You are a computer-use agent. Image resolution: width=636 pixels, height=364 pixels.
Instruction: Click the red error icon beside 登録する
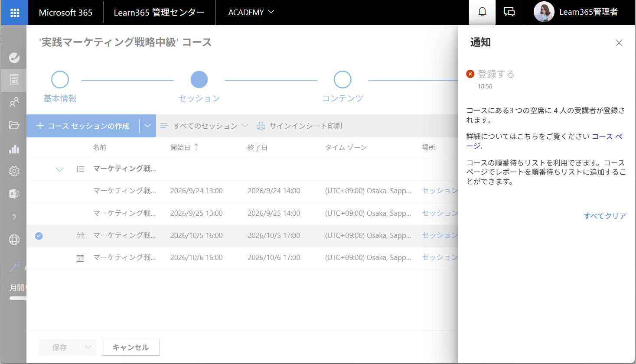(x=470, y=74)
